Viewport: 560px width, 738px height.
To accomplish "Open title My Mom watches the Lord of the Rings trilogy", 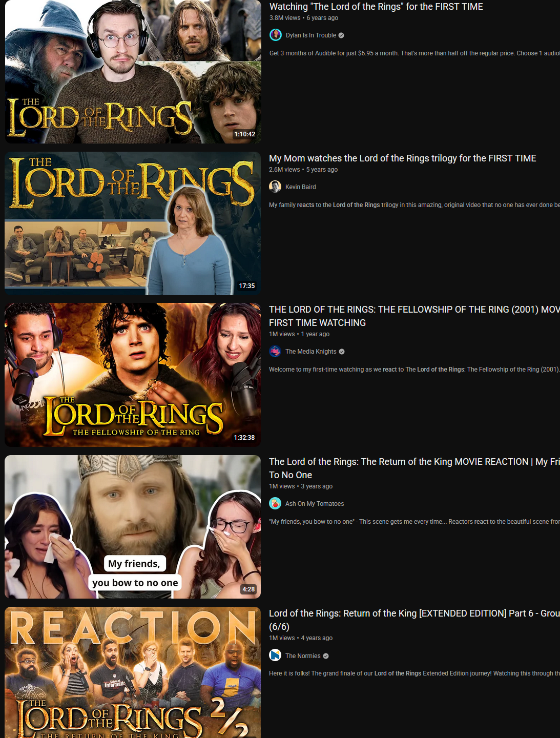I will pyautogui.click(x=403, y=158).
